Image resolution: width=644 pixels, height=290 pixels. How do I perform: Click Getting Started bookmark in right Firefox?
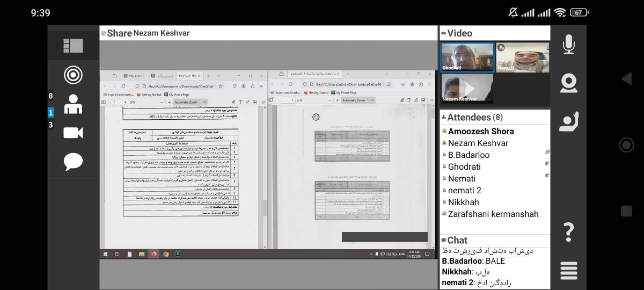[x=316, y=92]
